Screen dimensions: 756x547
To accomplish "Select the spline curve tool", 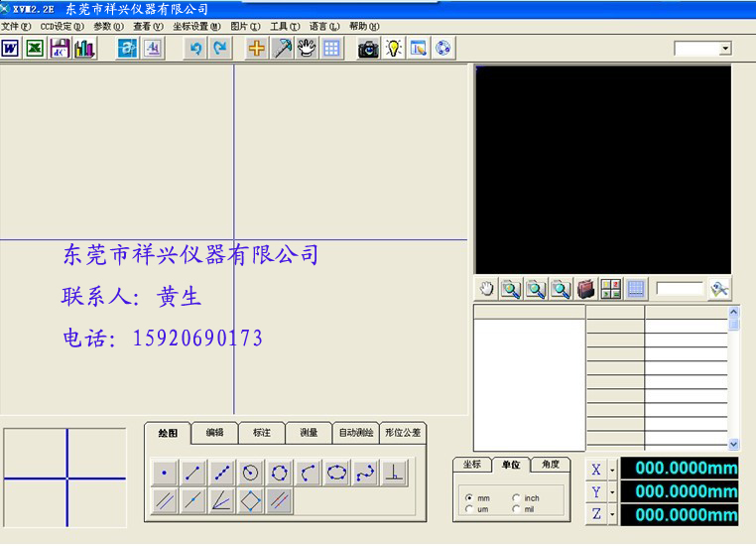I will point(365,473).
